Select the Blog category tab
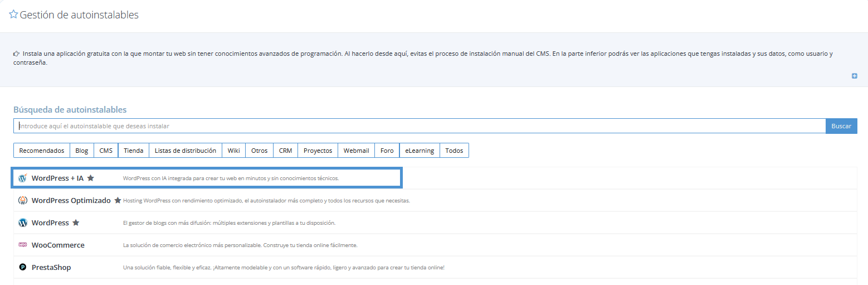 pos(81,151)
